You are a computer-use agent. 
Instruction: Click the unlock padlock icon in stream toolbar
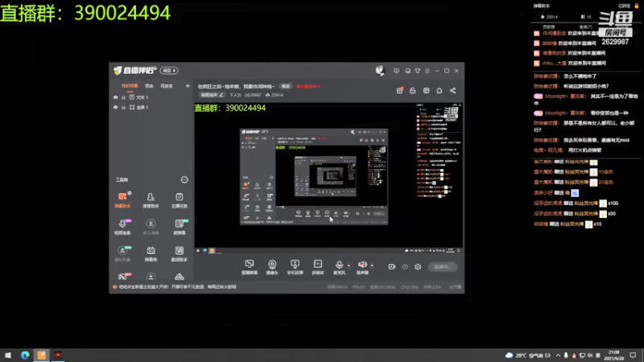413,90
